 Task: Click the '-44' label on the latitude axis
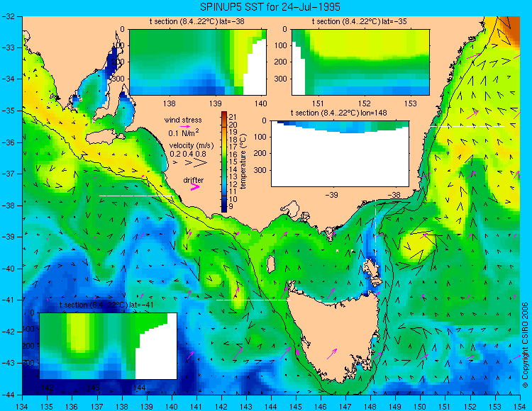tap(7, 395)
